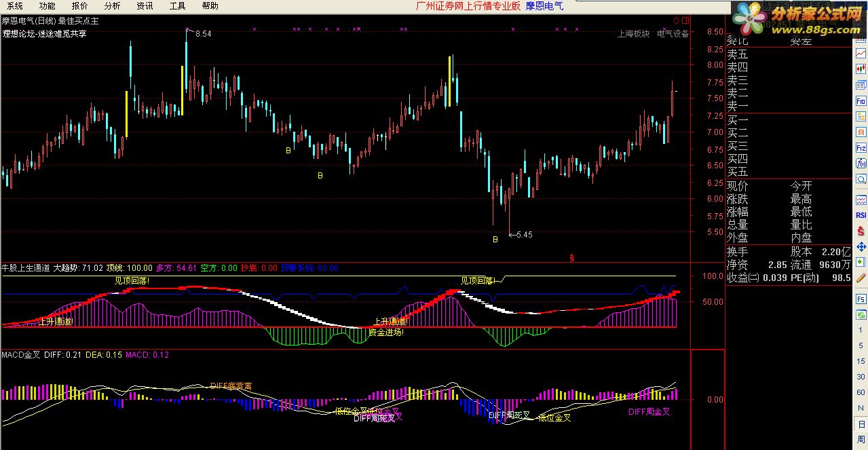Click the DIFF周金叉 annotation
This screenshot has height=450, width=868.
649,411
